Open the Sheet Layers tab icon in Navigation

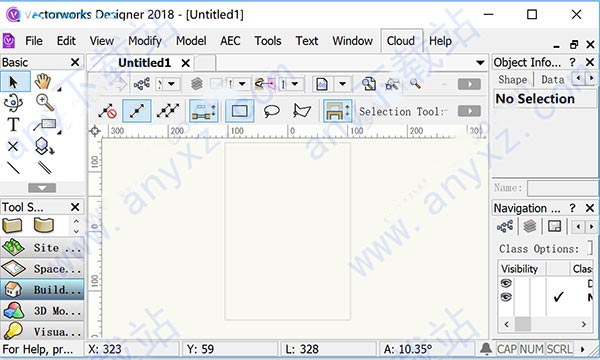(x=554, y=226)
